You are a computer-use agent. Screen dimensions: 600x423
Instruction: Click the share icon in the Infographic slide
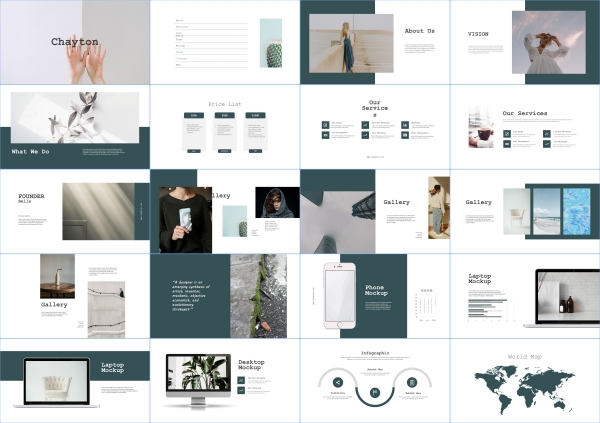click(338, 382)
